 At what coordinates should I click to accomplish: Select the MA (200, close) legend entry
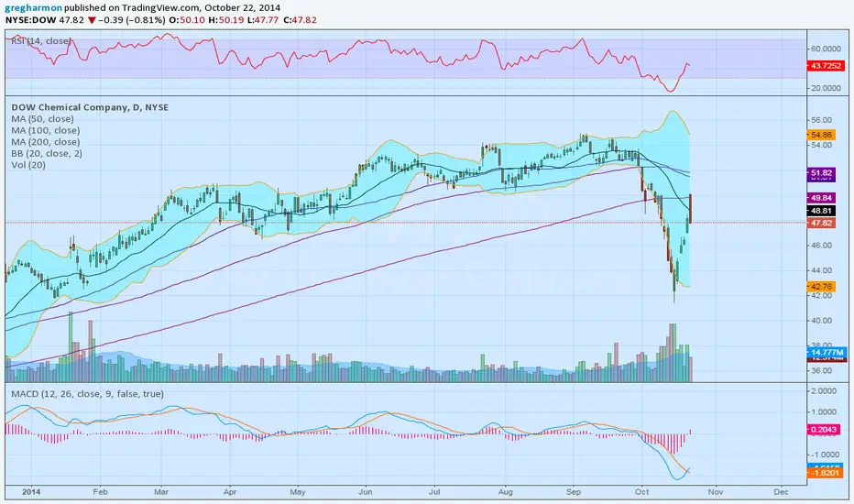pos(45,142)
